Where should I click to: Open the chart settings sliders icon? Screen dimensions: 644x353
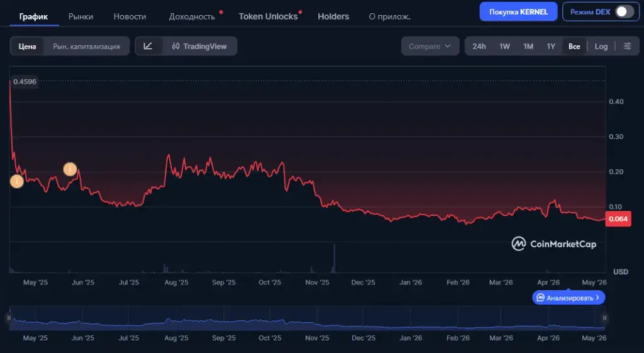click(627, 46)
